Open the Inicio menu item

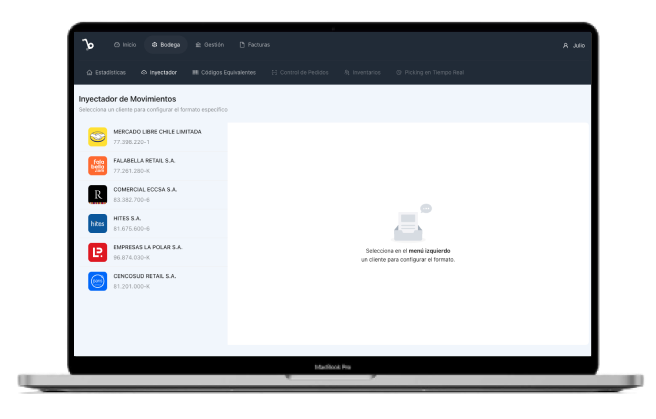pos(125,45)
